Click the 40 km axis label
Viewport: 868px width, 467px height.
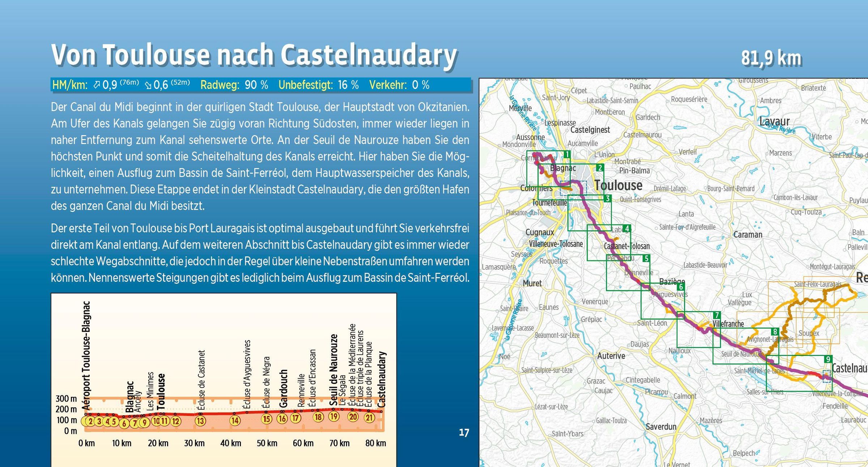(230, 443)
